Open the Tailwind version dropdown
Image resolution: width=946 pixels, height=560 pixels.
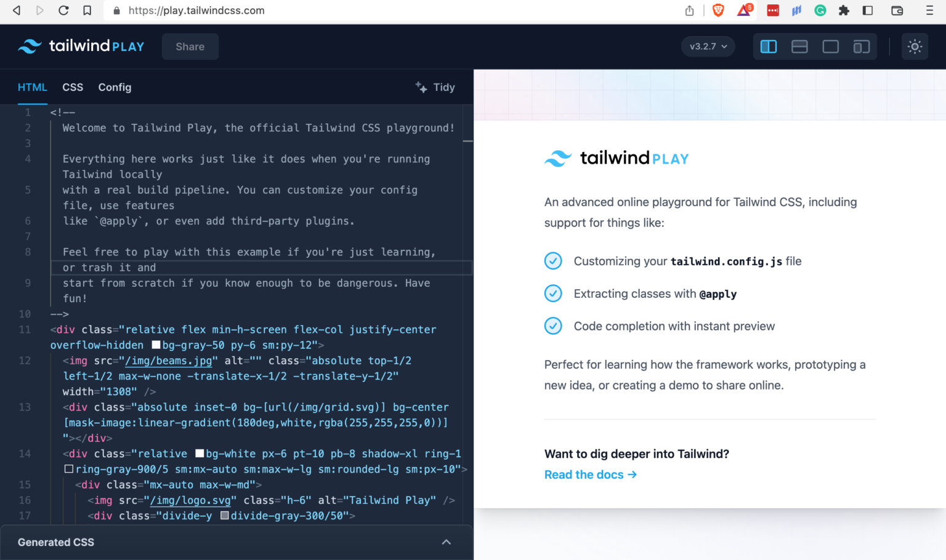pos(707,46)
